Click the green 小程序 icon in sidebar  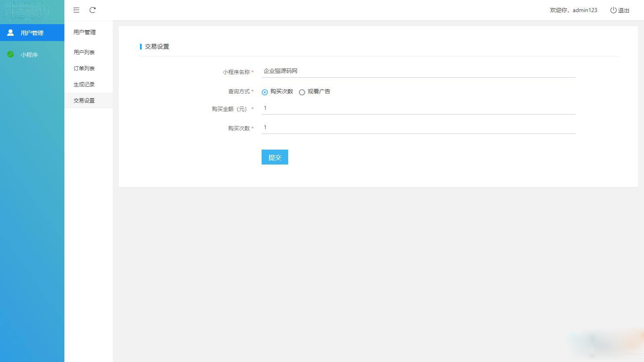coord(10,54)
